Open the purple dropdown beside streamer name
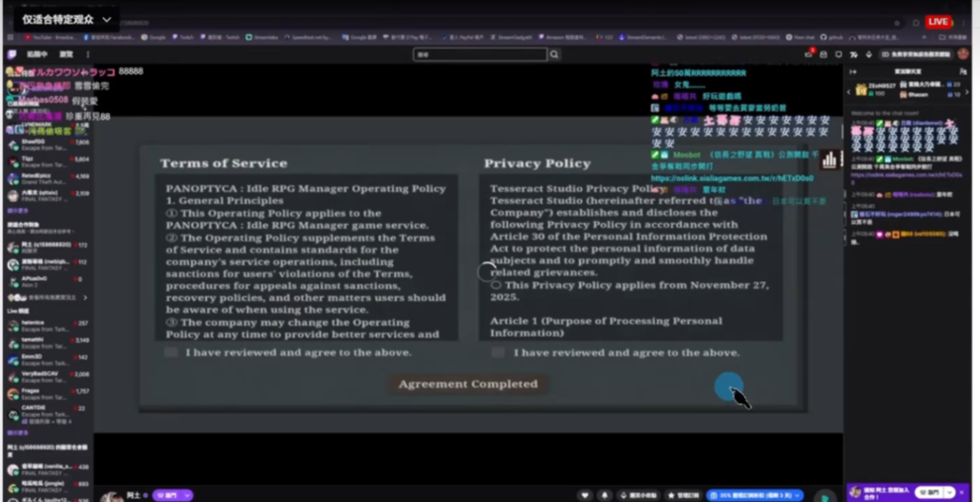The height and width of the screenshot is (502, 980). pos(173,495)
